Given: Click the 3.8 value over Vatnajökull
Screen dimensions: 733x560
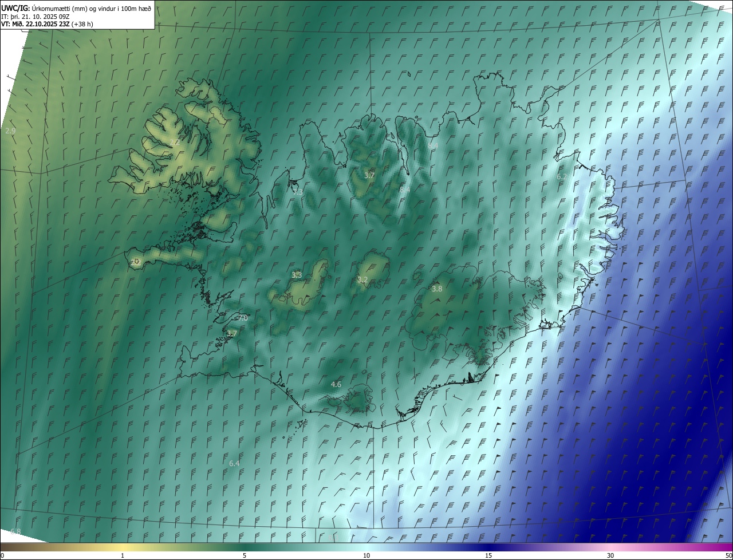Looking at the screenshot, I should [437, 289].
